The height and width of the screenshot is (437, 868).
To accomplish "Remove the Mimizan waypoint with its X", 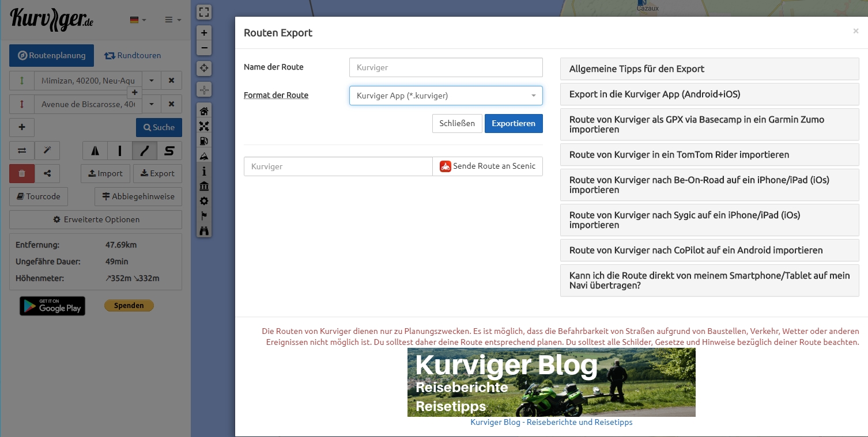I will (x=171, y=81).
